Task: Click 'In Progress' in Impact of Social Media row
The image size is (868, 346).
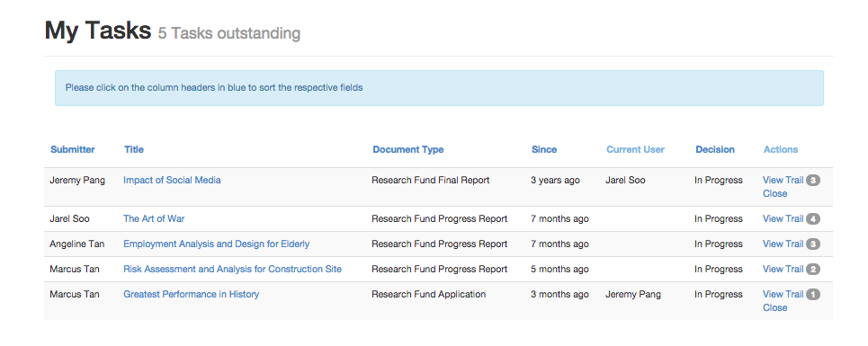Action: [719, 180]
